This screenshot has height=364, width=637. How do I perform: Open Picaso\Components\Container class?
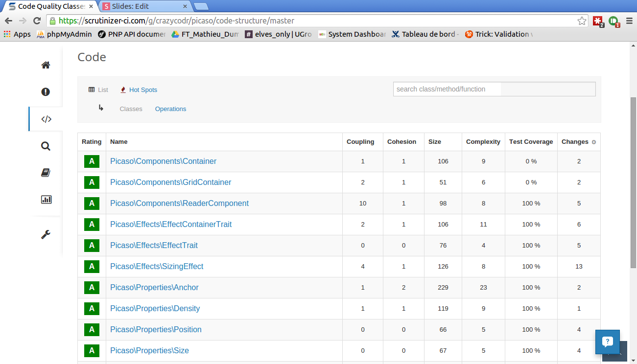coord(163,161)
